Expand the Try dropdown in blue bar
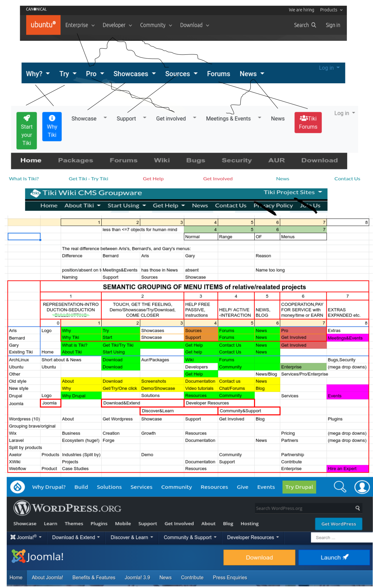 coord(68,74)
